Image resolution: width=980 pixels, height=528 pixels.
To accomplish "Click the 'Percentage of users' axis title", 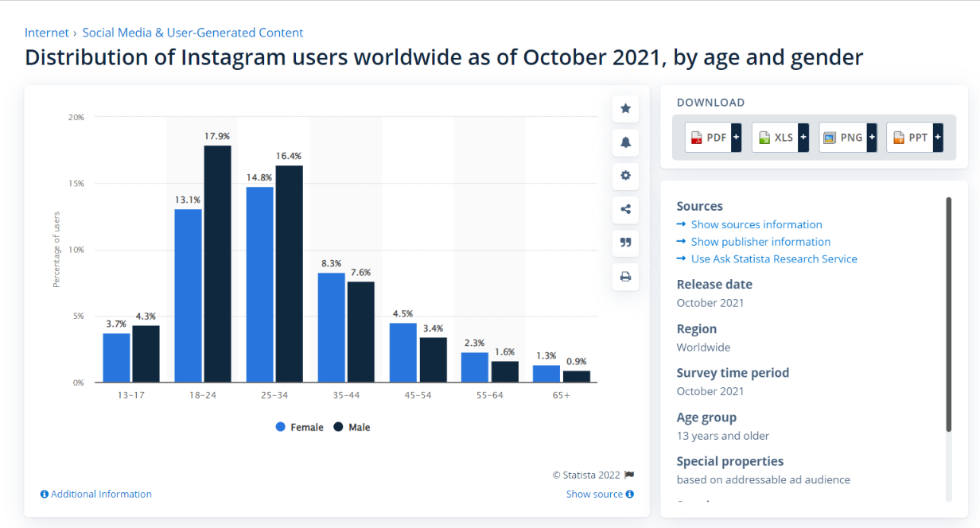I will tap(56, 249).
